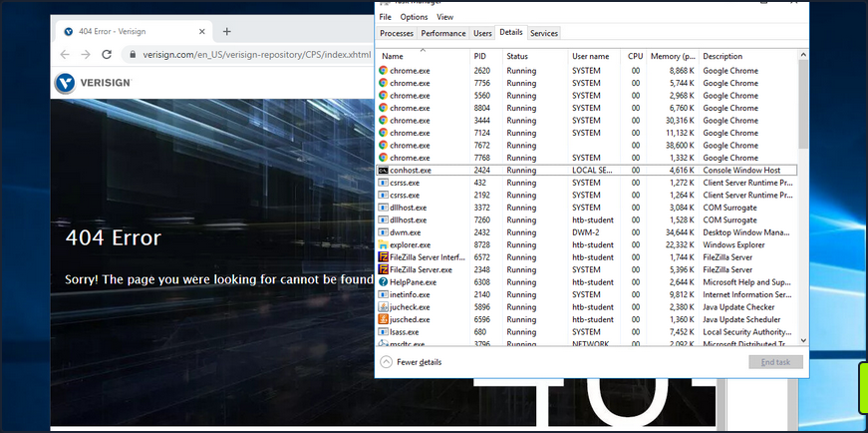Viewport: 868px width, 433px height.
Task: Click the Local Security Authority description
Action: 747,332
